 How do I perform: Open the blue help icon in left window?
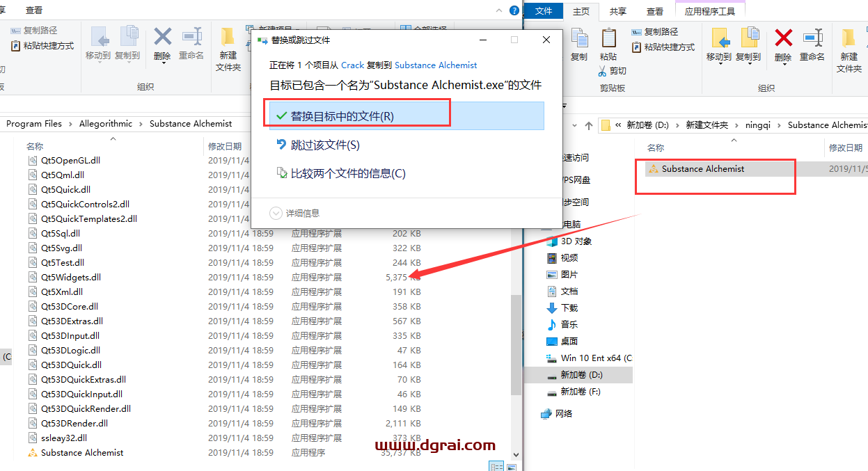pyautogui.click(x=514, y=10)
